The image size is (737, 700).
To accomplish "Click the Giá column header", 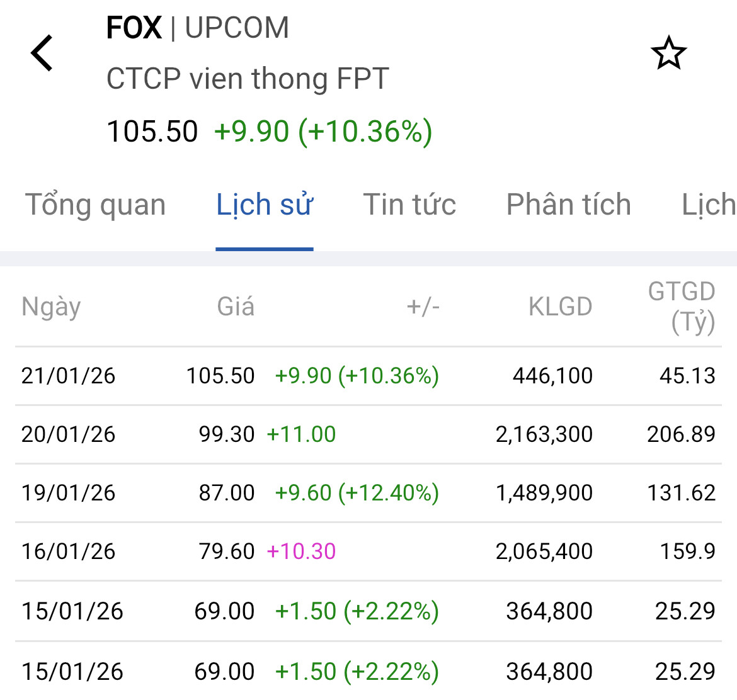I will [x=236, y=307].
